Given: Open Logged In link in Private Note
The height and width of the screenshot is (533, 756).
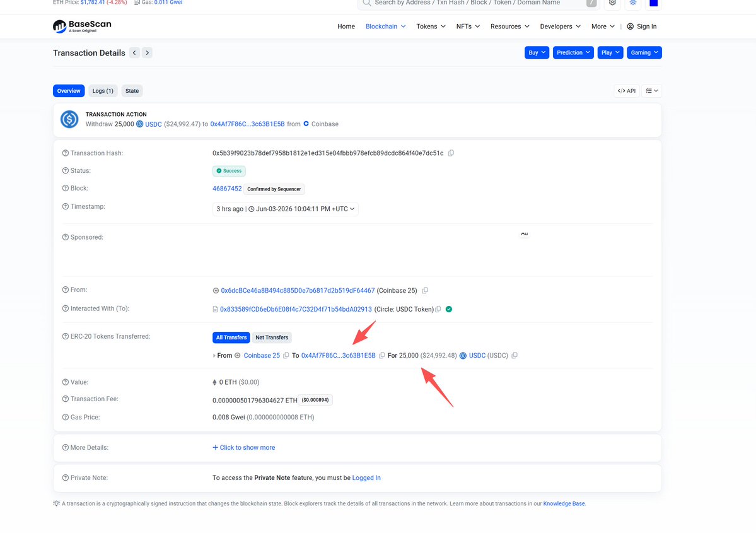Looking at the screenshot, I should pyautogui.click(x=366, y=477).
